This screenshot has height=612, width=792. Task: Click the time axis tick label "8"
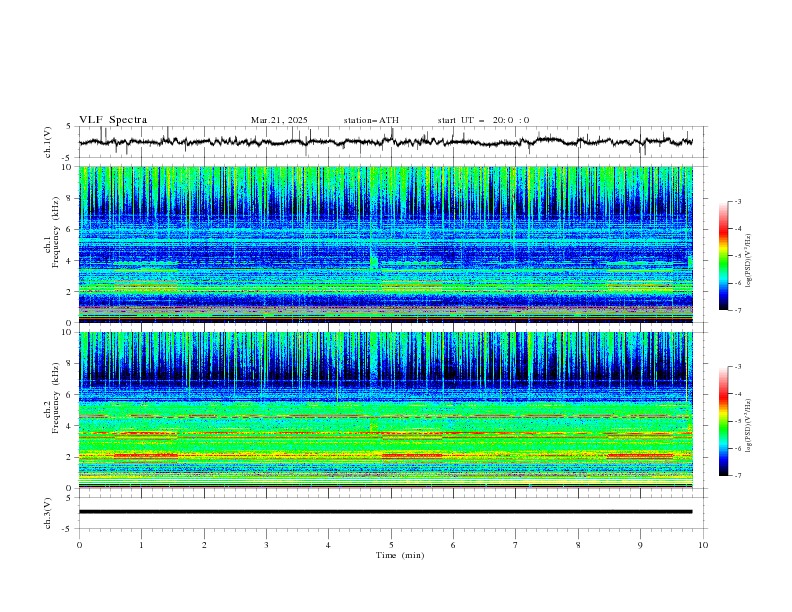pyautogui.click(x=578, y=545)
